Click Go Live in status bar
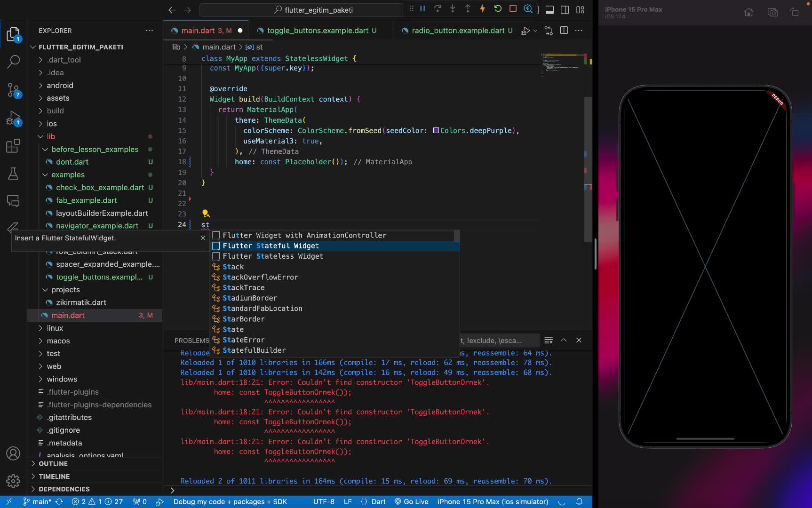Screen dimensions: 812x508 411,502
